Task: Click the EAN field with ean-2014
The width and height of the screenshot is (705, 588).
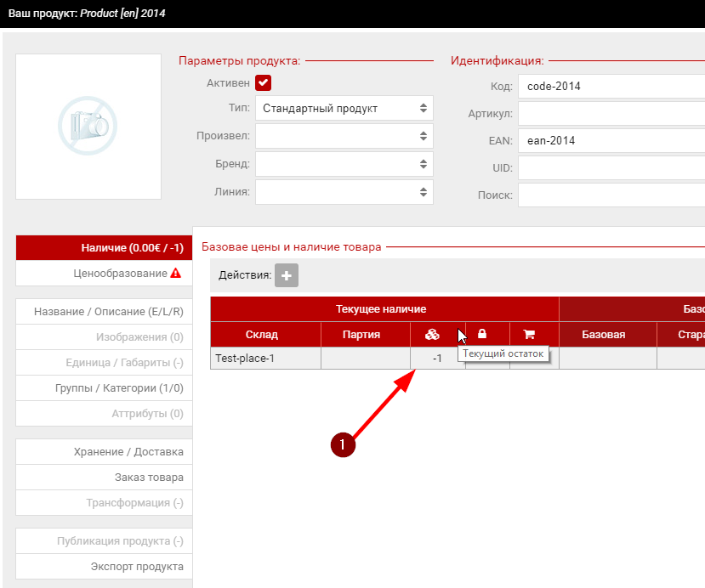Action: click(612, 141)
